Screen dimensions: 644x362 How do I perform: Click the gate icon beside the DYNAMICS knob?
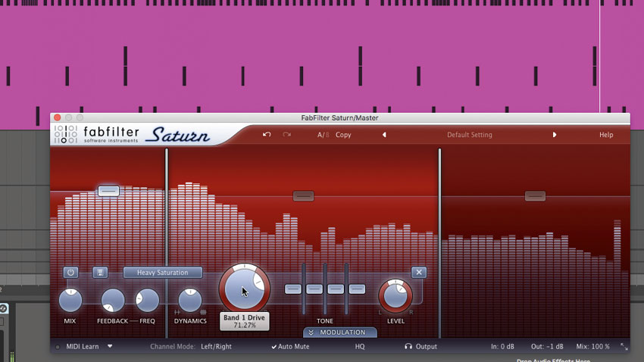[177, 312]
